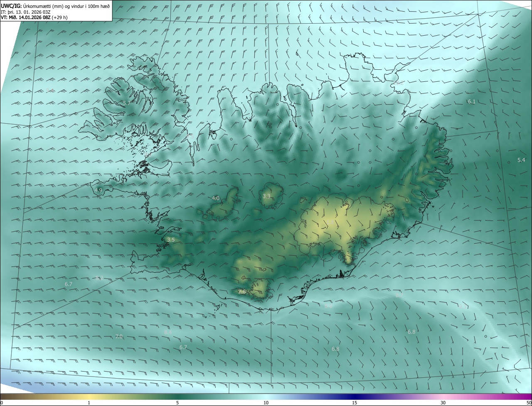Viewport: 532px width, 406px height.
Task: Click the 4.9 value label on the map
Action: point(99,190)
